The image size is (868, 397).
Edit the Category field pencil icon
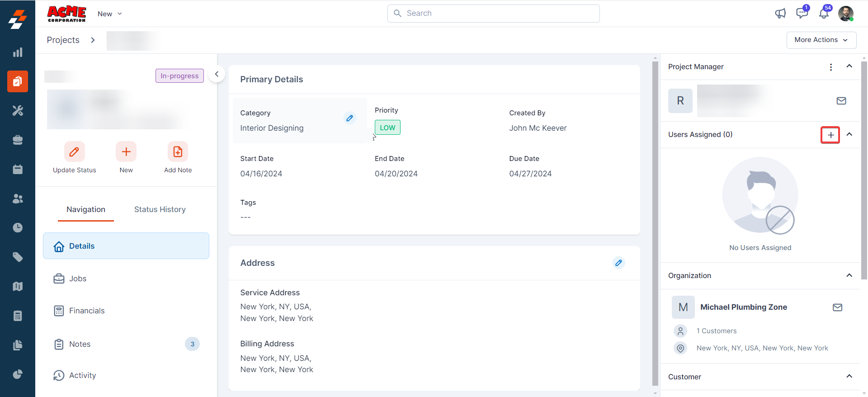point(349,118)
